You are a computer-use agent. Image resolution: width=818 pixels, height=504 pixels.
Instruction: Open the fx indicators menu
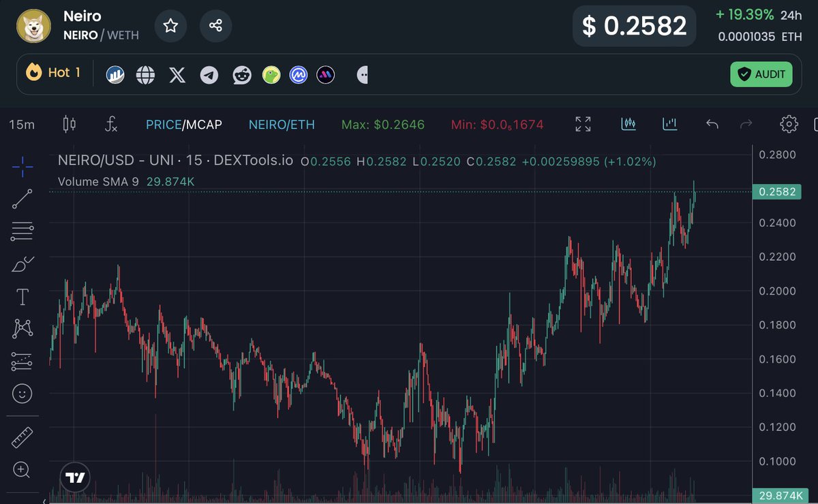click(111, 124)
